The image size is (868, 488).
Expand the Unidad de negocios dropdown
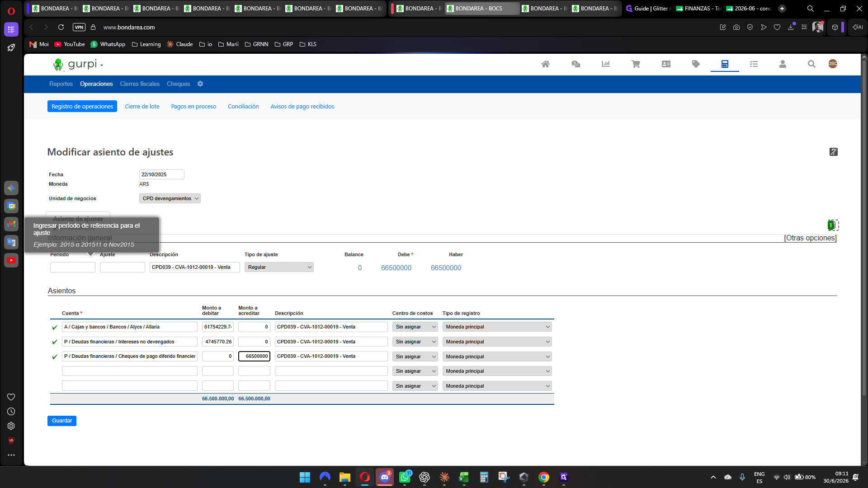(x=170, y=198)
